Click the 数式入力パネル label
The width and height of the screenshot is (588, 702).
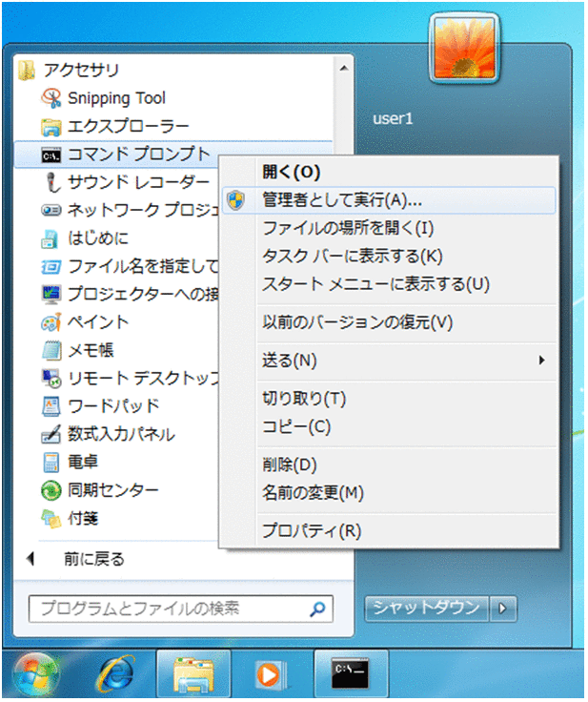point(121,434)
